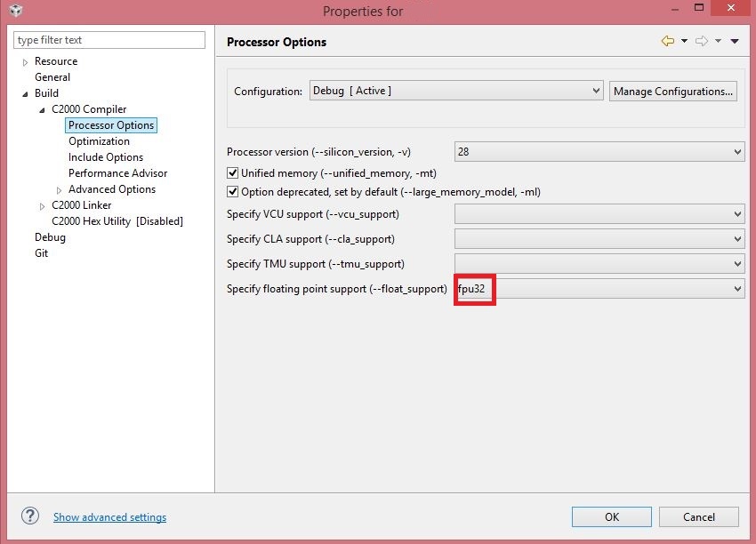This screenshot has height=544, width=756.
Task: Click the Show advanced settings link
Action: 109,516
